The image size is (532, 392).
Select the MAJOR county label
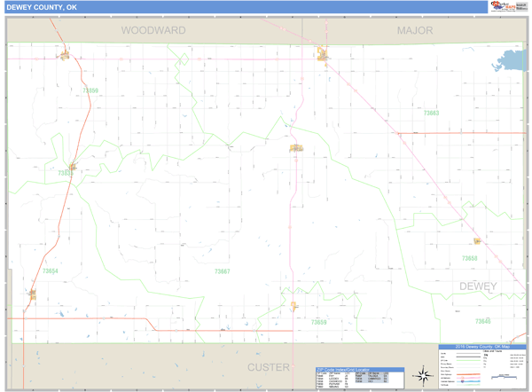415,30
